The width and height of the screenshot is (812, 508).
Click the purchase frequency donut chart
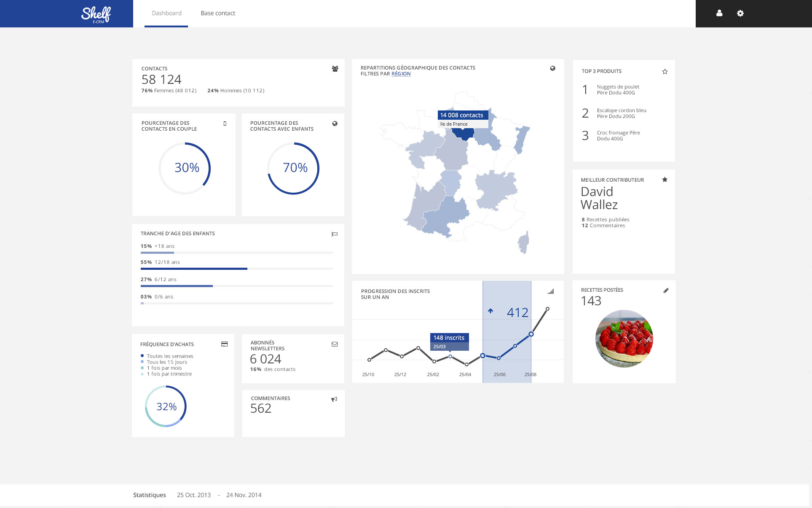click(x=166, y=406)
